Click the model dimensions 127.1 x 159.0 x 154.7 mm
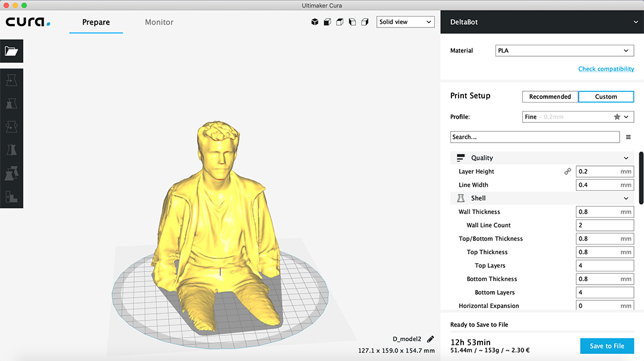Image resolution: width=644 pixels, height=361 pixels. [x=397, y=351]
